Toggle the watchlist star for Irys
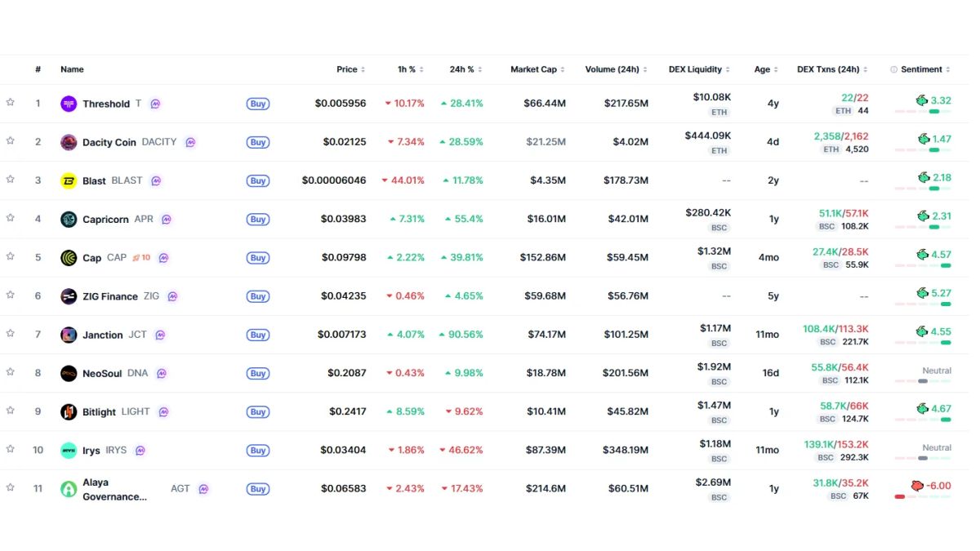This screenshot has height=551, width=980. 11,449
